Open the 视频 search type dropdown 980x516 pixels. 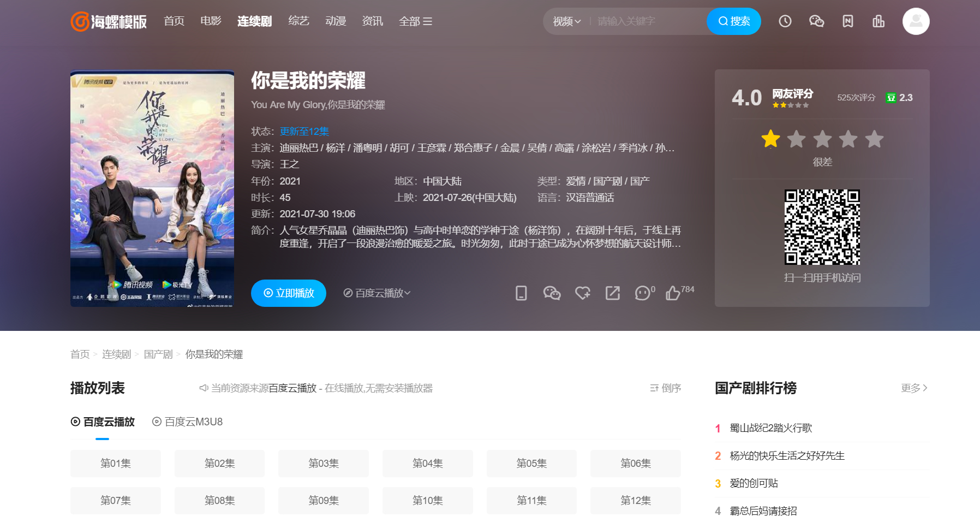567,21
